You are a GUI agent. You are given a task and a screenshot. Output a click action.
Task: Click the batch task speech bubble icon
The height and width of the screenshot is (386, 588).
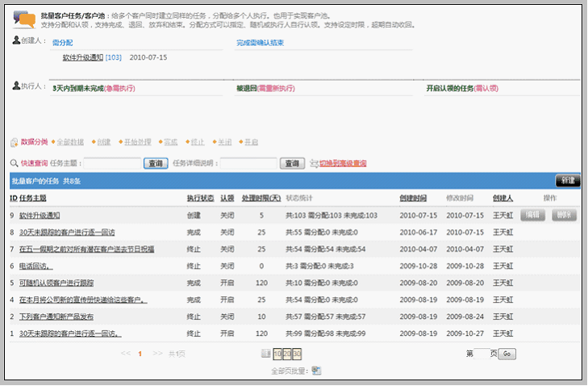[x=25, y=20]
